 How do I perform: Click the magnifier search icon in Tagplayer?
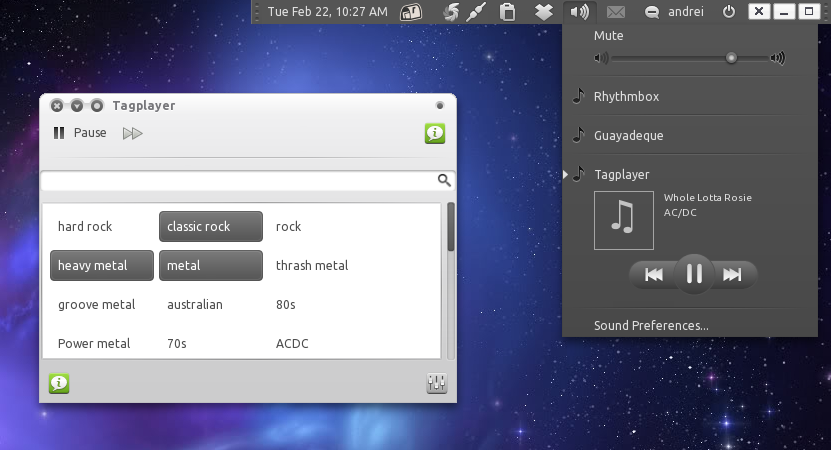[x=444, y=181]
